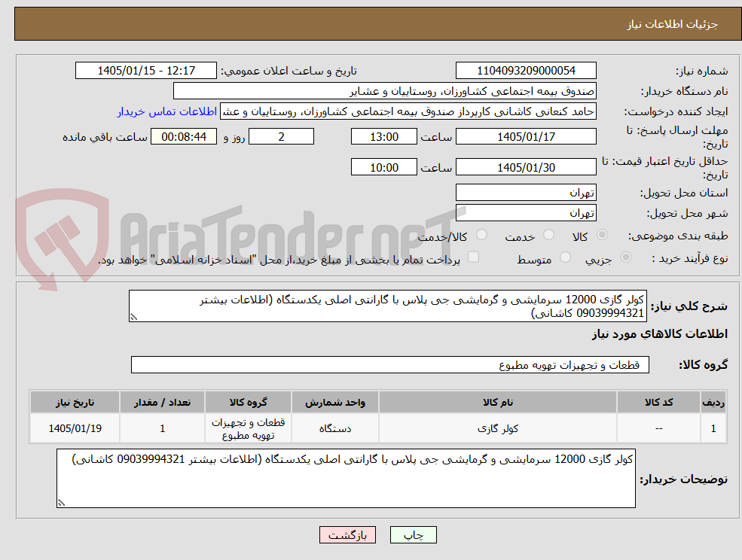Click the شرح کلی نیاز description textarea
742x560 pixels.
(387, 306)
